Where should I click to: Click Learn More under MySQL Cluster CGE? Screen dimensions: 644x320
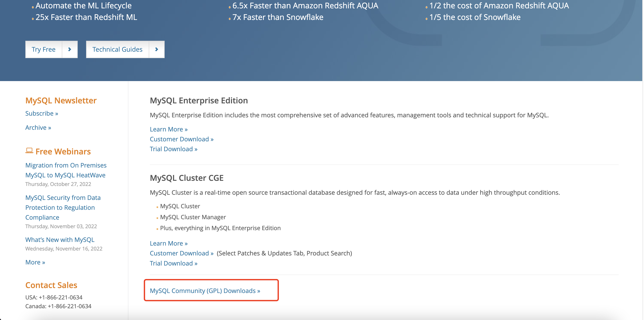tap(169, 243)
